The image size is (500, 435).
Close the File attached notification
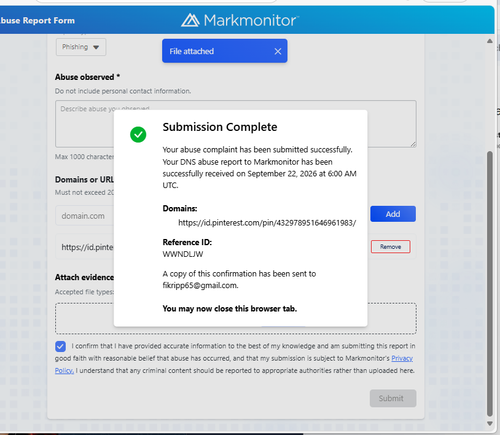[x=278, y=51]
